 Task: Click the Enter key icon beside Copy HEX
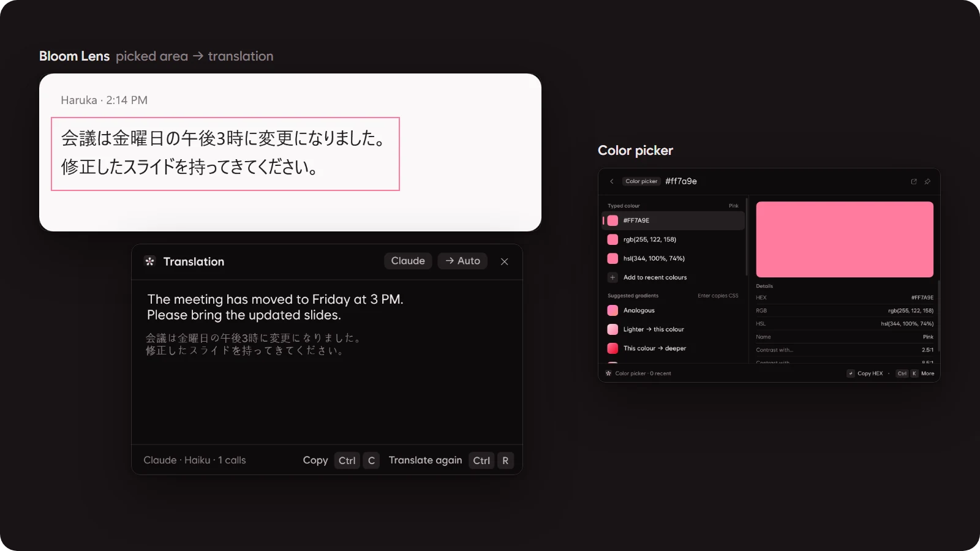coord(850,373)
